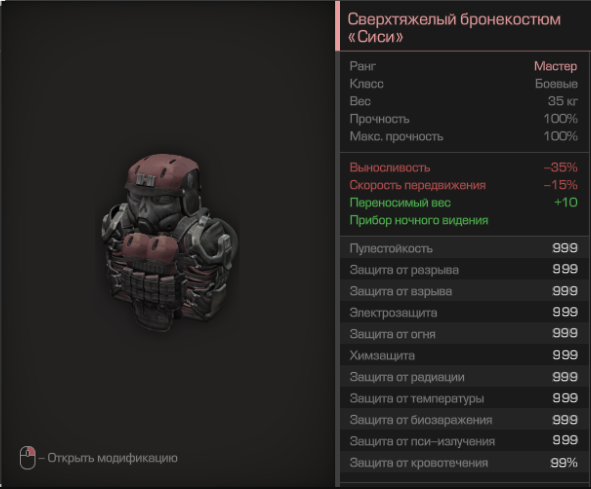Select the Прочность 100% row
The width and height of the screenshot is (591, 489).
click(x=463, y=119)
